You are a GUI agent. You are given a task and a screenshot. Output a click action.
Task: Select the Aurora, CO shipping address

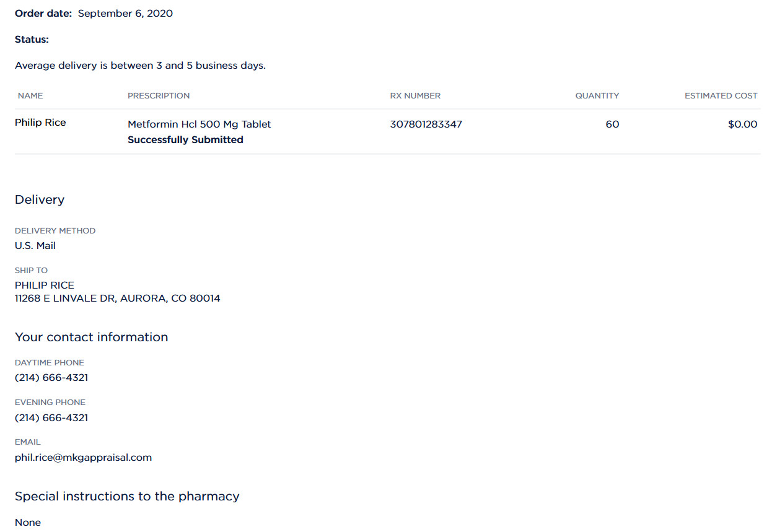[x=118, y=298]
